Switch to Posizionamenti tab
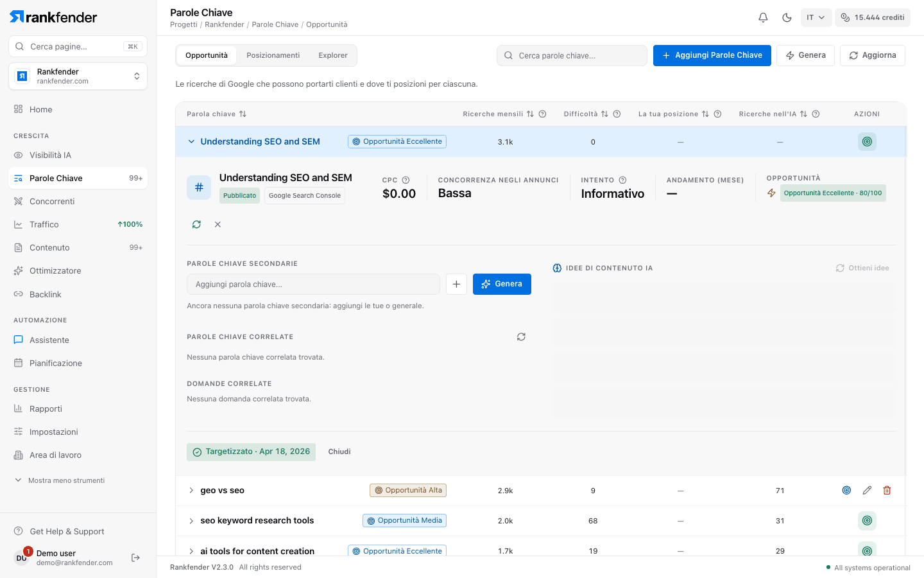The width and height of the screenshot is (924, 578). pos(273,55)
